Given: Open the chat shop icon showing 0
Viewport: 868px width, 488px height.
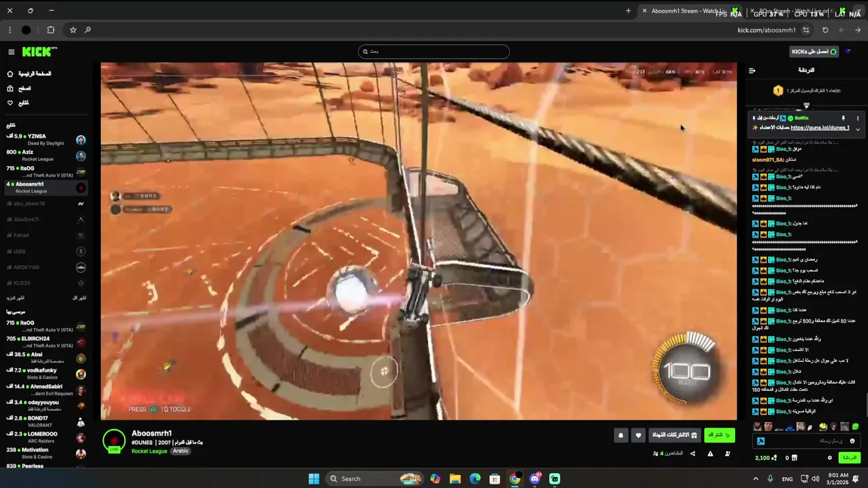Looking at the screenshot, I should click(791, 458).
